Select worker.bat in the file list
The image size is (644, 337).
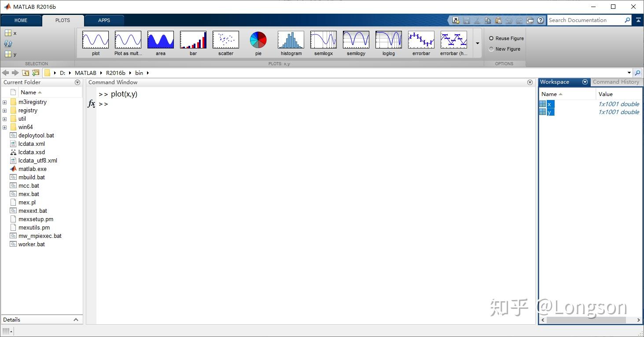(32, 244)
